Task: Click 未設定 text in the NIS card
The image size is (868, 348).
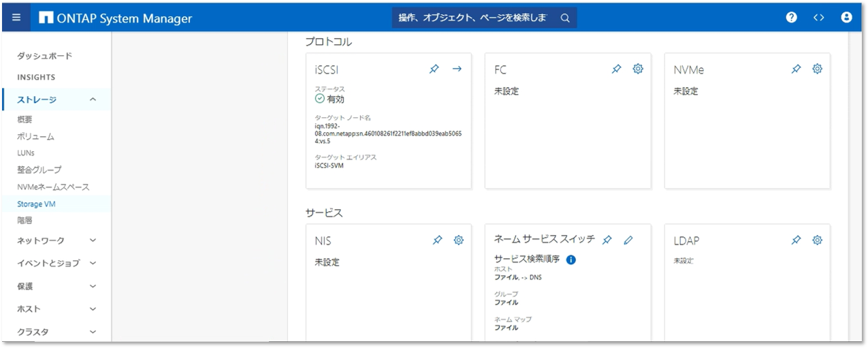Action: pyautogui.click(x=327, y=262)
